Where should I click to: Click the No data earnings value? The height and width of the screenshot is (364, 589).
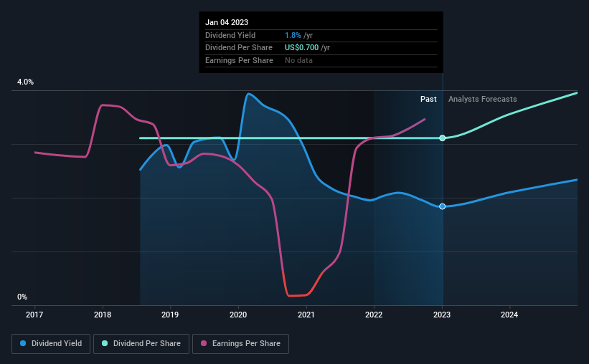[298, 60]
